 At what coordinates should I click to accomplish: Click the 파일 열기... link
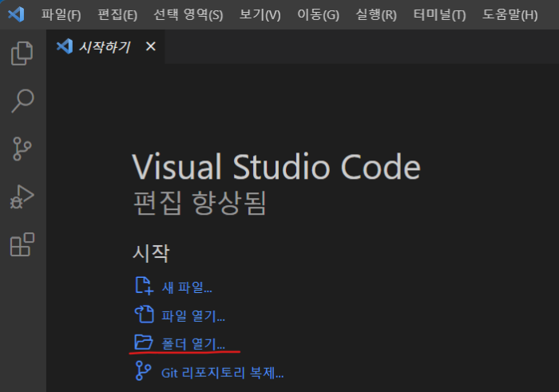tap(193, 315)
